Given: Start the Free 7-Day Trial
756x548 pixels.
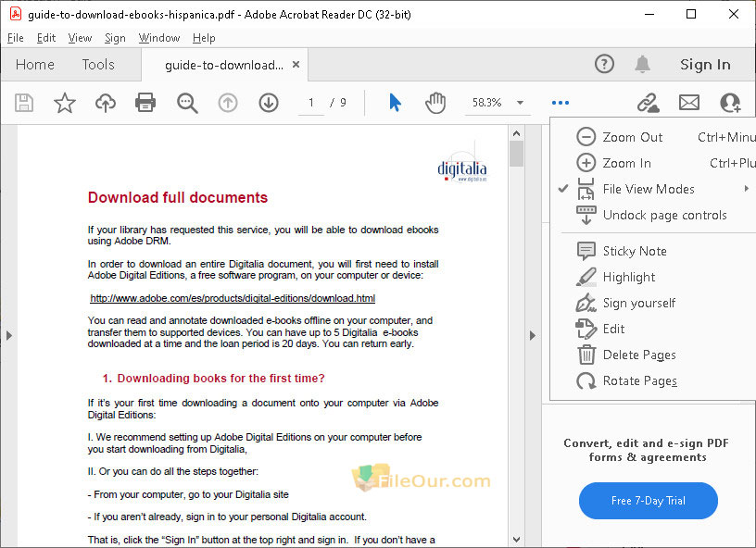Looking at the screenshot, I should point(648,501).
